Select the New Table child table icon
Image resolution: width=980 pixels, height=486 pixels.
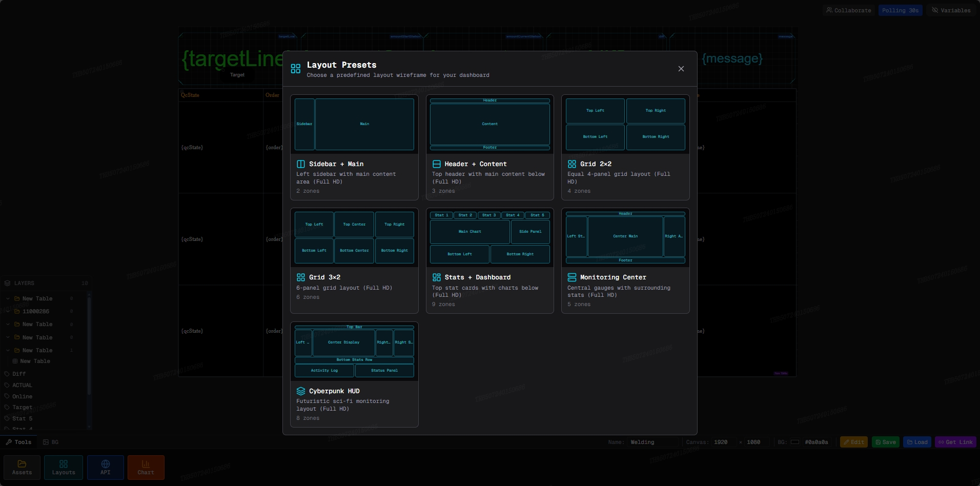tap(15, 361)
